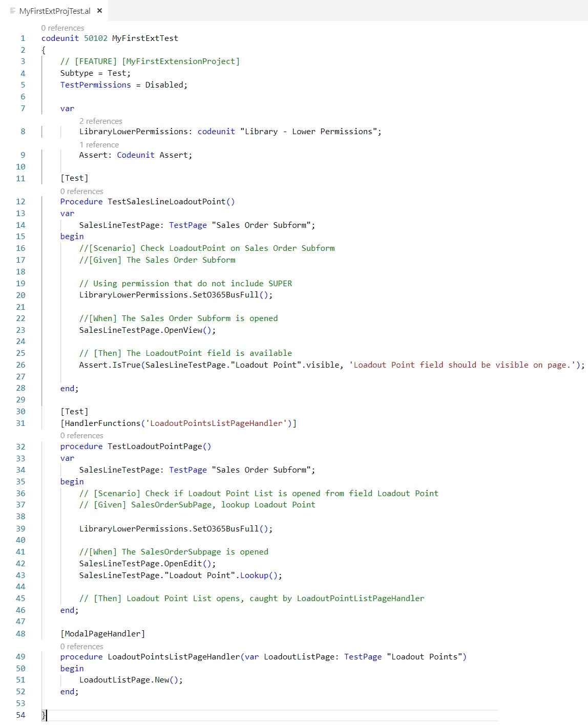Place cursor at closing brace on line 54
The height and width of the screenshot is (726, 588).
pos(44,715)
